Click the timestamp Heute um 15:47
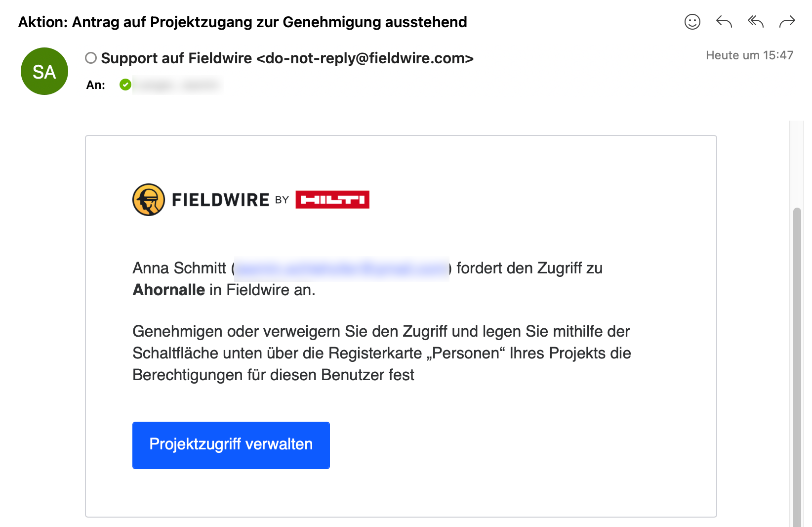 pyautogui.click(x=749, y=55)
